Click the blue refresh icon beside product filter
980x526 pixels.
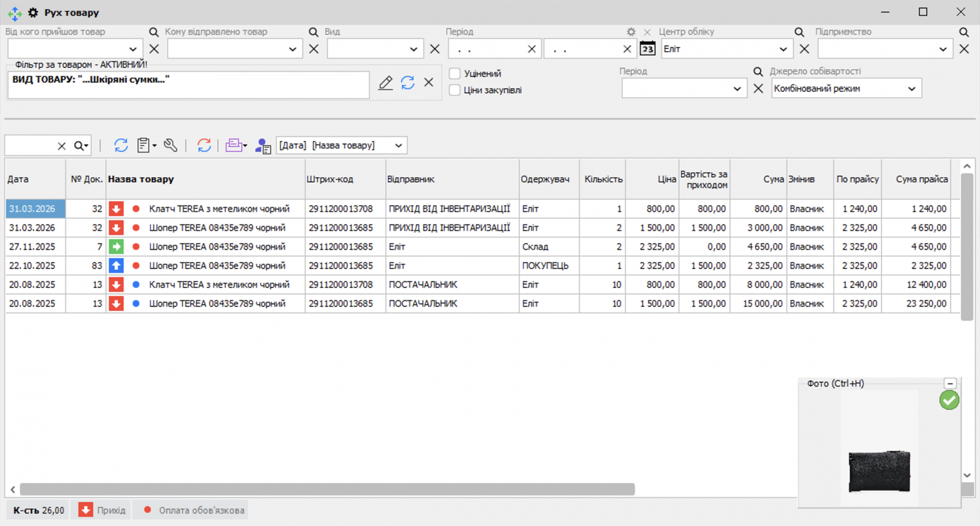408,83
